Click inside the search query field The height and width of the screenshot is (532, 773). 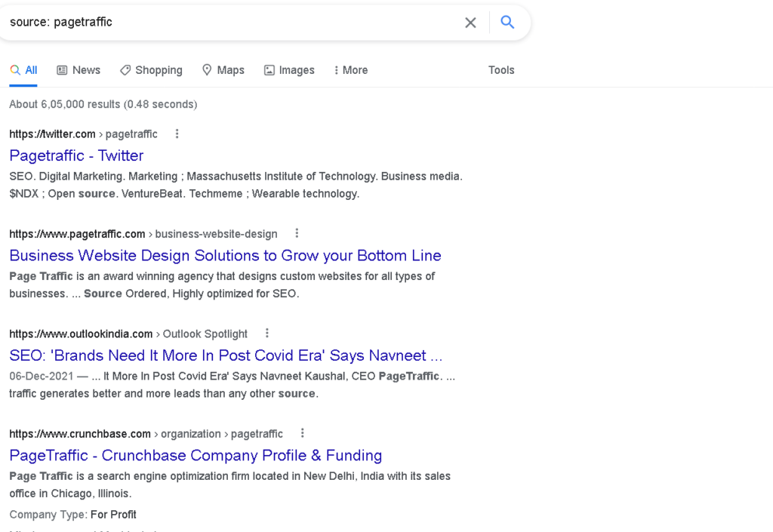[226, 22]
